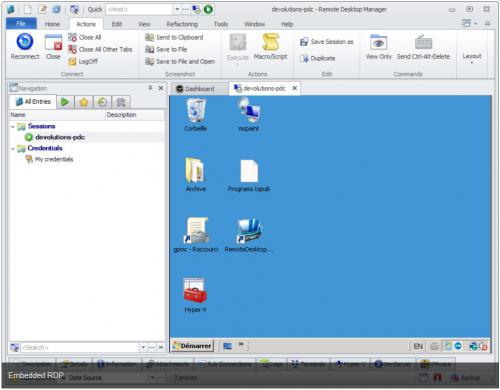Viewport: 500px width, 390px height.
Task: Sort by the Name column header
Action: [57, 115]
